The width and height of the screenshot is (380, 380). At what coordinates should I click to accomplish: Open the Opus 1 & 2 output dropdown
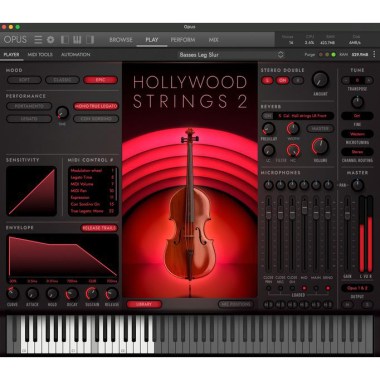[357, 288]
